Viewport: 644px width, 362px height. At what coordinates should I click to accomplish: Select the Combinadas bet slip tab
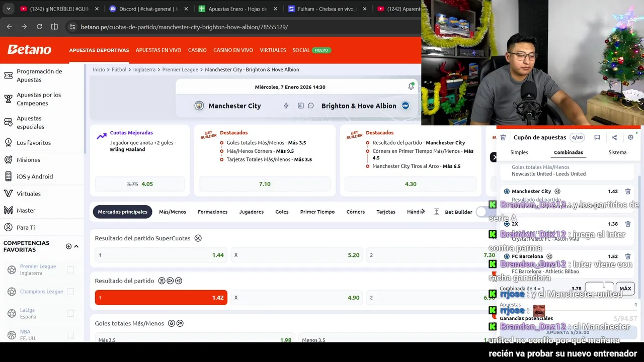(x=569, y=152)
